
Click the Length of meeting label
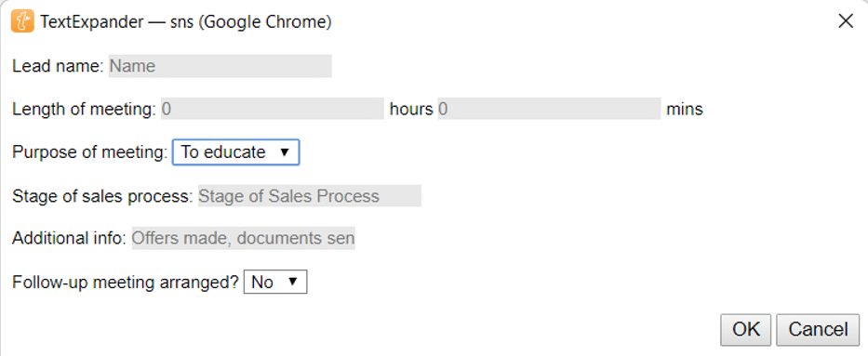tap(84, 110)
